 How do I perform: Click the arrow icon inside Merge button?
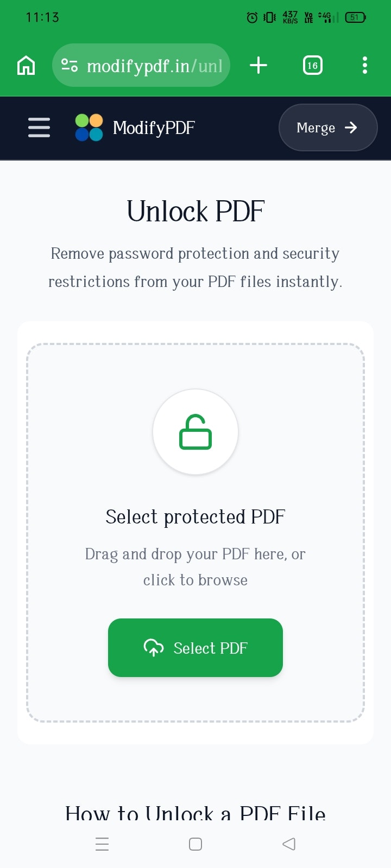click(351, 128)
